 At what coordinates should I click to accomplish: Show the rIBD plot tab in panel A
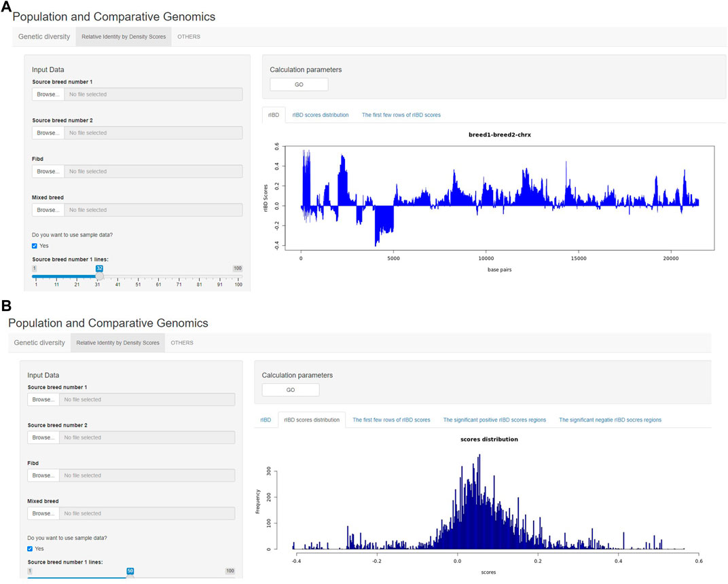click(274, 115)
